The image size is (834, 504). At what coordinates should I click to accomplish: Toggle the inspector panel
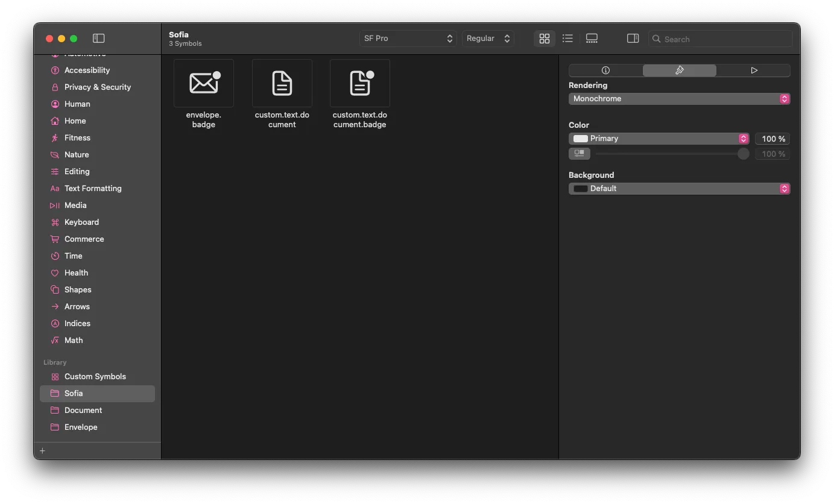coord(633,39)
